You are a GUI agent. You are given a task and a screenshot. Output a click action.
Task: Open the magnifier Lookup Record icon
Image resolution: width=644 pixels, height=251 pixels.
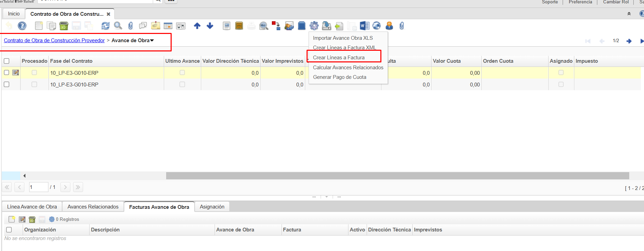point(118,26)
